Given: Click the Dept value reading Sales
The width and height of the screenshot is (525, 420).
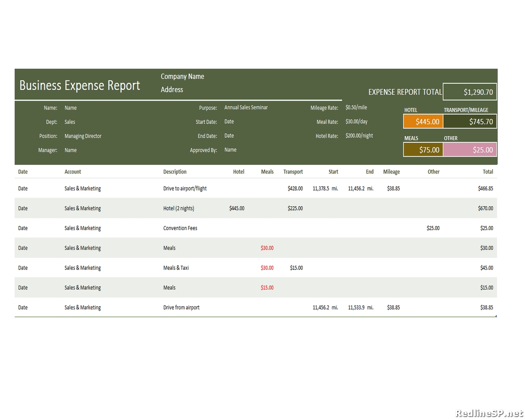Looking at the screenshot, I should (x=70, y=121).
